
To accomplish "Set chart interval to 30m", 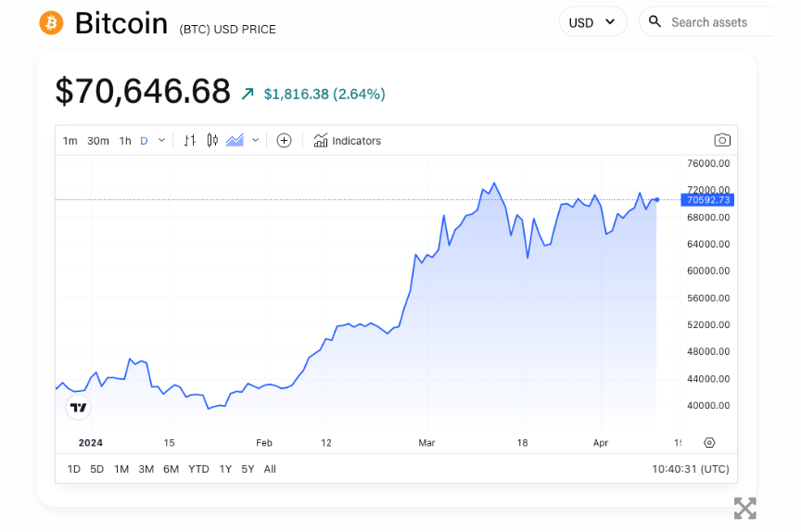I will tap(97, 141).
